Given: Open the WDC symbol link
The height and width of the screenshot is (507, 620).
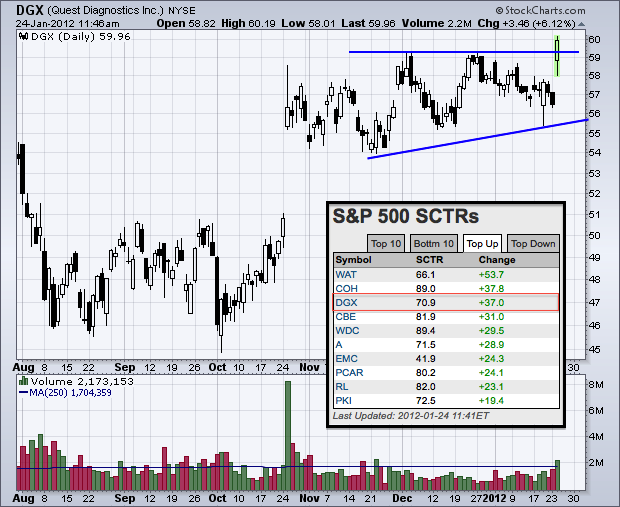Looking at the screenshot, I should (347, 331).
